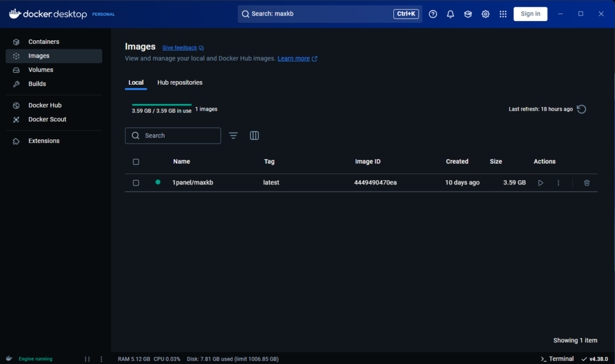
Task: Open the Docker Hub label
Action: point(44,105)
